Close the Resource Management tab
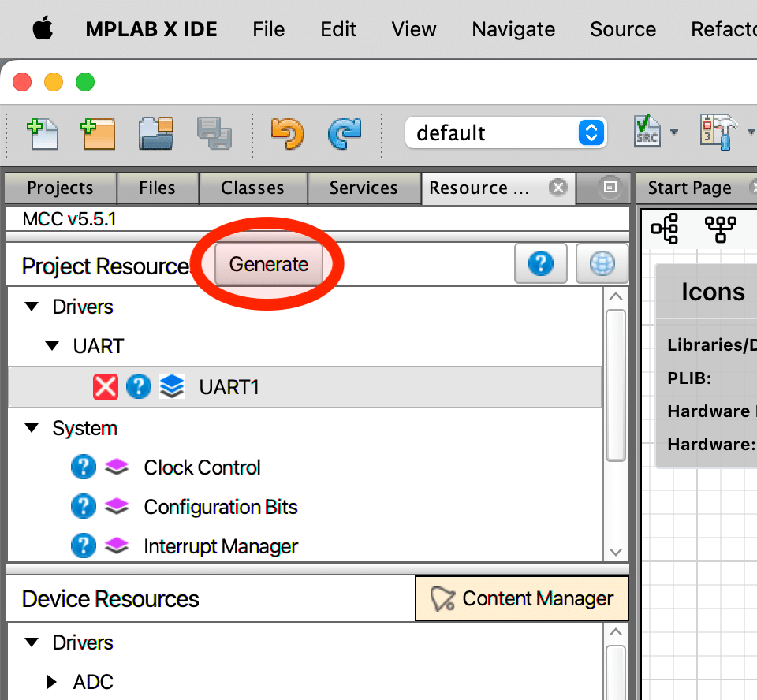This screenshot has height=700, width=757. click(558, 188)
